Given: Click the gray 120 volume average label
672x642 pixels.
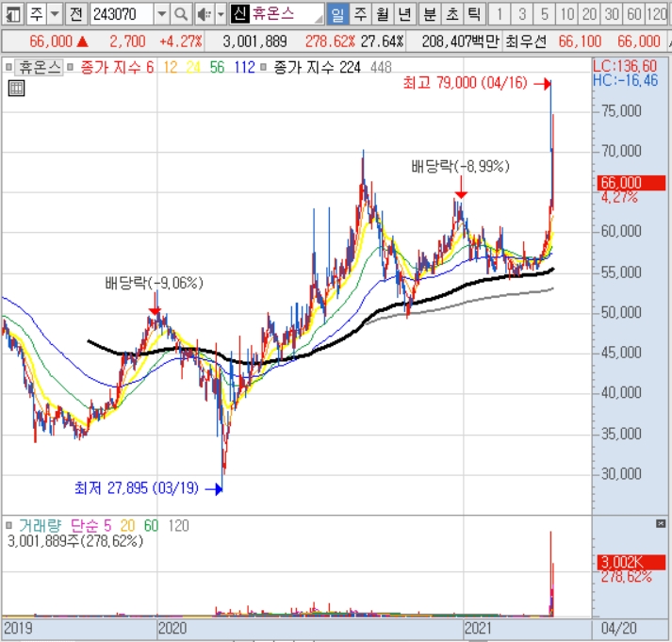Looking at the screenshot, I should 178,525.
